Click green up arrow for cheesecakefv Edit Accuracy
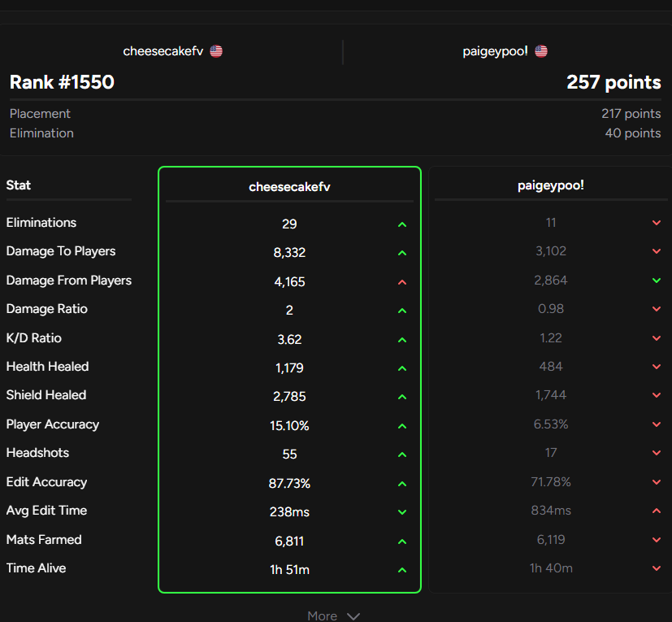672x622 pixels. (402, 484)
